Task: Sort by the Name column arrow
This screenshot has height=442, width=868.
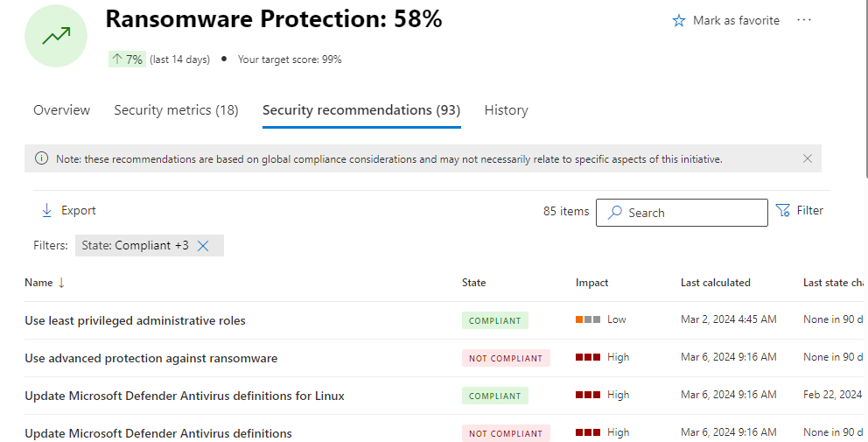Action: point(61,283)
